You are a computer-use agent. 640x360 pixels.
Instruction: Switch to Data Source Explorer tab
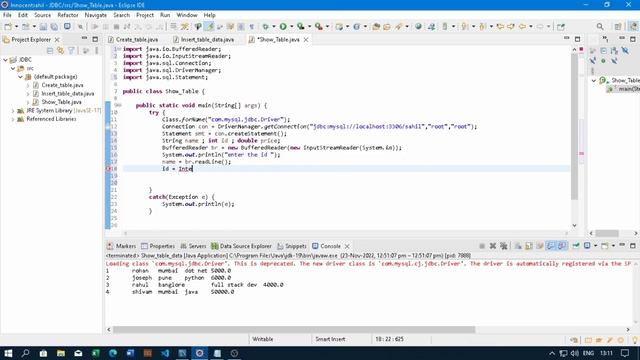click(x=242, y=246)
